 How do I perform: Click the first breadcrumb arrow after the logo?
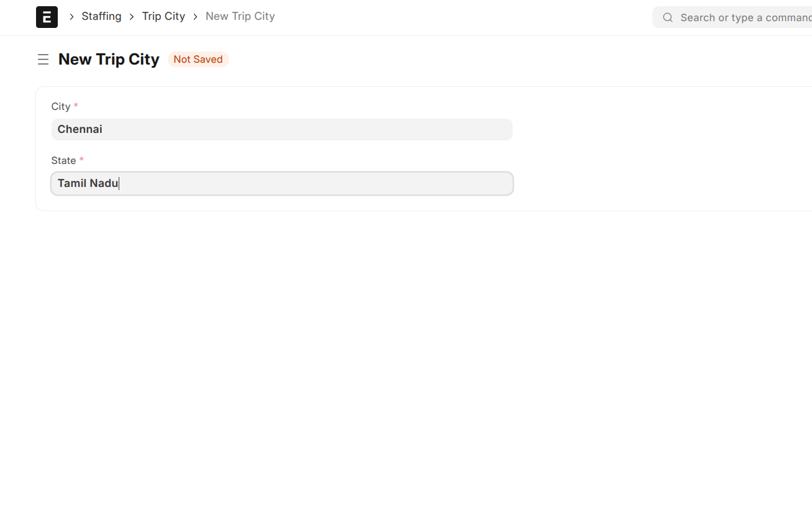click(71, 16)
